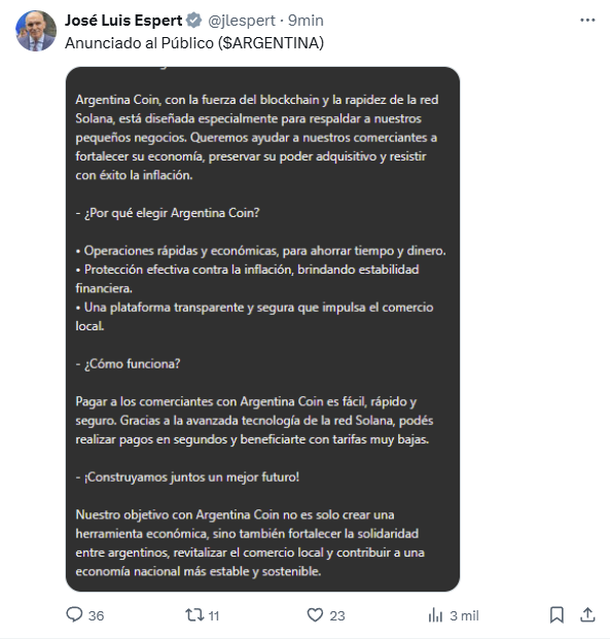Click the 3 mil views count

click(467, 616)
